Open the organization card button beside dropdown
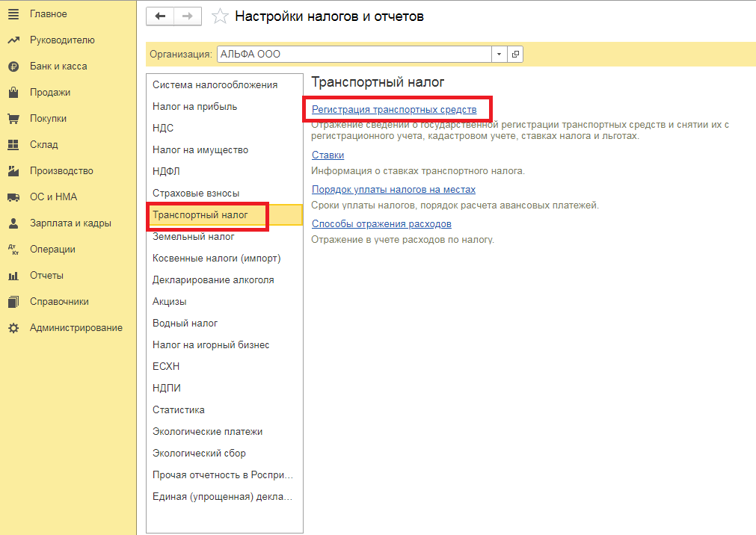The width and height of the screenshot is (756, 535). click(515, 55)
